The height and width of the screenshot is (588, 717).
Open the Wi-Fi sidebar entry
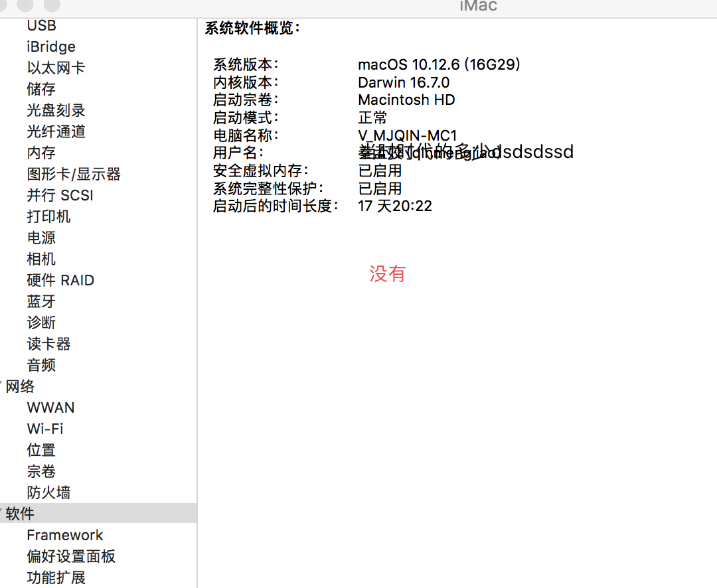pos(45,429)
